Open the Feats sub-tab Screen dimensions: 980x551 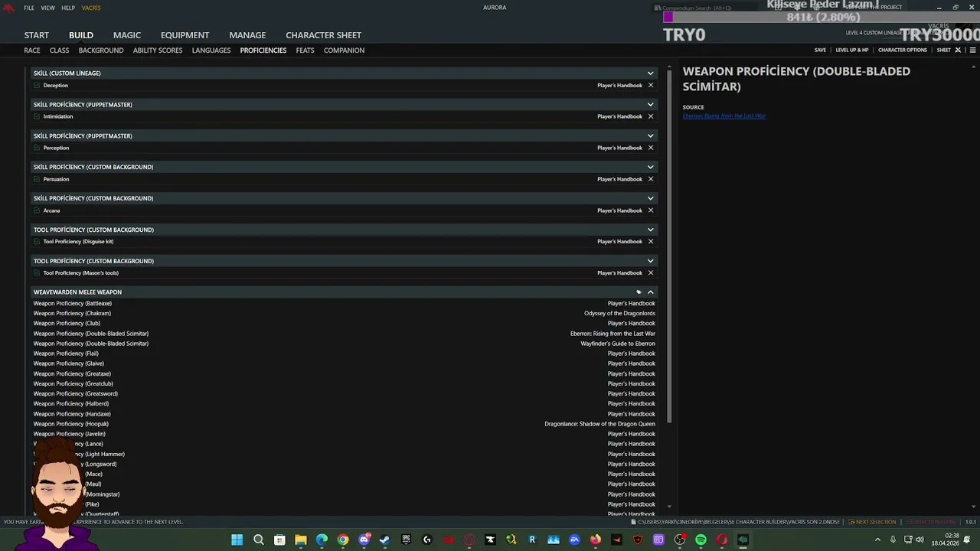click(305, 51)
